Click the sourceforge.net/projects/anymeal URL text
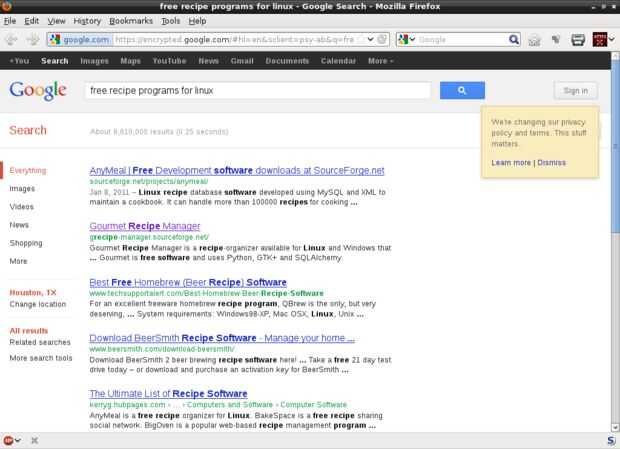Screen dimensions: 620x449 (149, 181)
